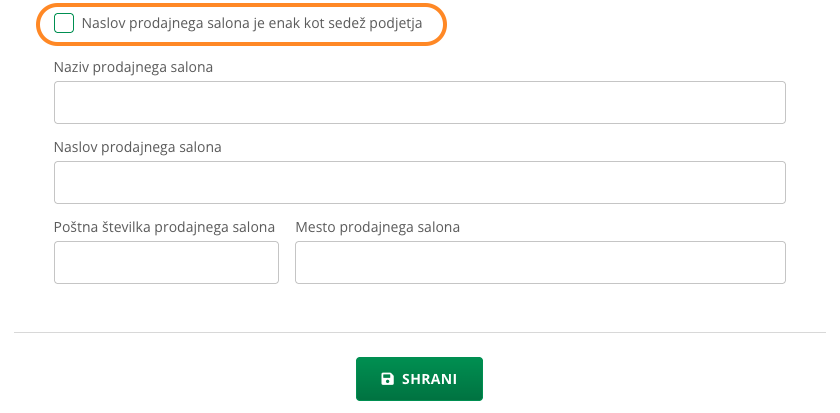Click the 'Poštna številka prodajnega salona' label
Image resolution: width=840 pixels, height=413 pixels.
(x=164, y=227)
